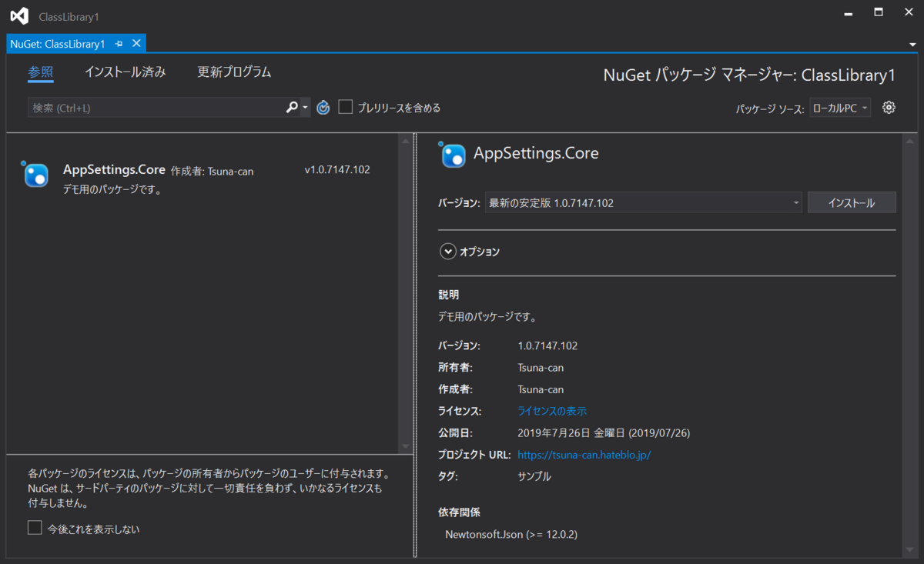
Task: Close the NuGet: ClassLibrary1 document tab
Action: click(x=136, y=44)
